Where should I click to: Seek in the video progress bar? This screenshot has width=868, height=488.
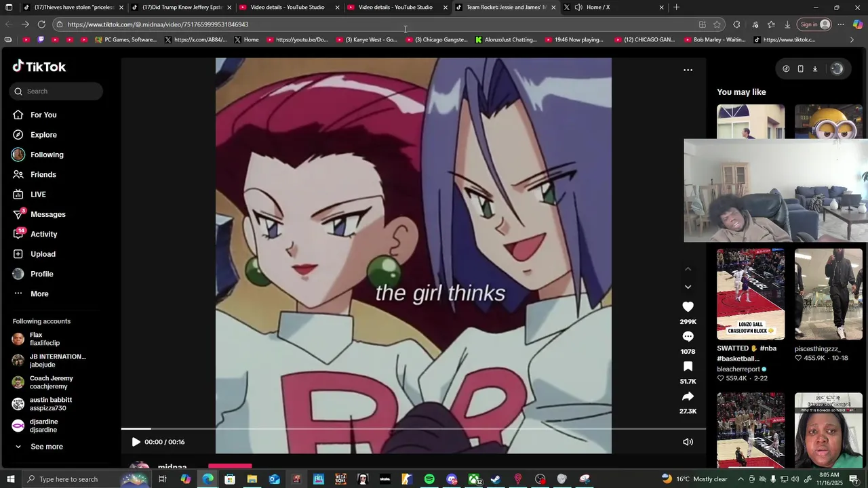pyautogui.click(x=414, y=429)
